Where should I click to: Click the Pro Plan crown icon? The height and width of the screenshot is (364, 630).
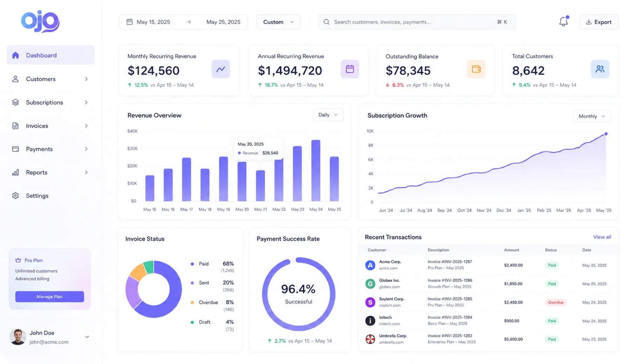[x=18, y=260]
